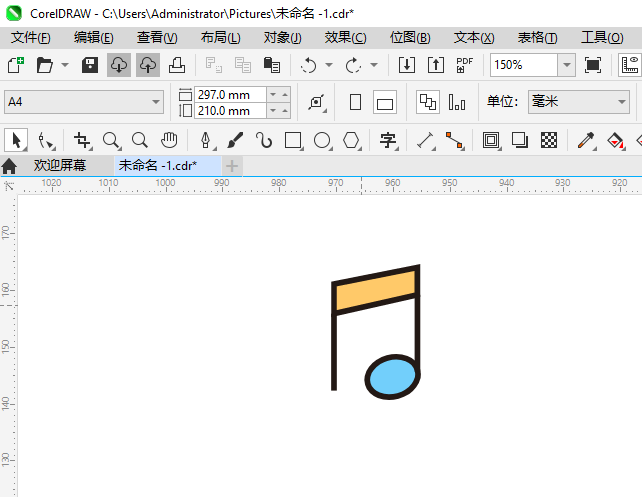Print the document with the printer icon
Image resolution: width=642 pixels, height=497 pixels.
click(177, 65)
